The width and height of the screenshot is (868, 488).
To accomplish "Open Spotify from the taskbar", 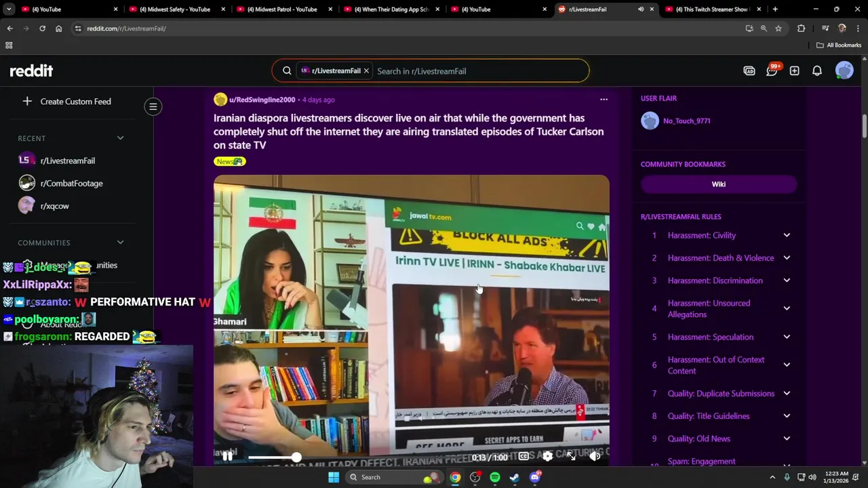I will pyautogui.click(x=495, y=477).
